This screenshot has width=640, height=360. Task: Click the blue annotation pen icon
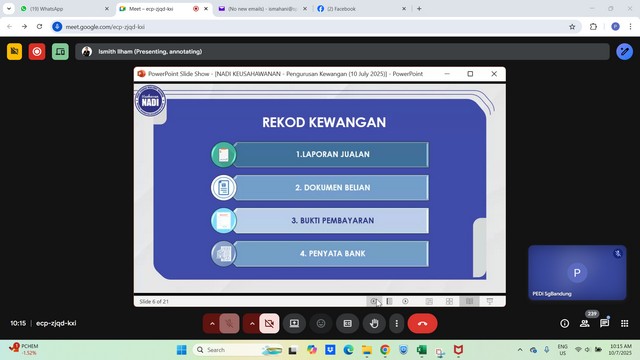624,52
